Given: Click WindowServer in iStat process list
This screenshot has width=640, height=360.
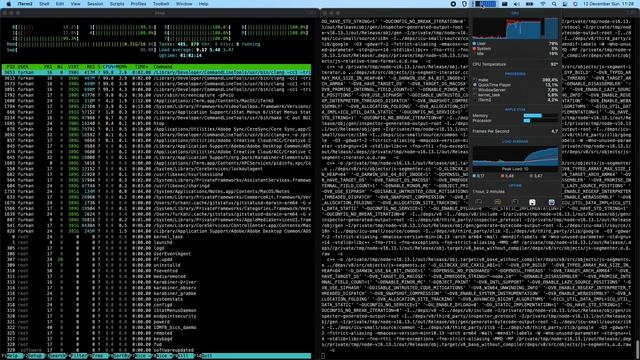Looking at the screenshot, I should (x=515, y=90).
